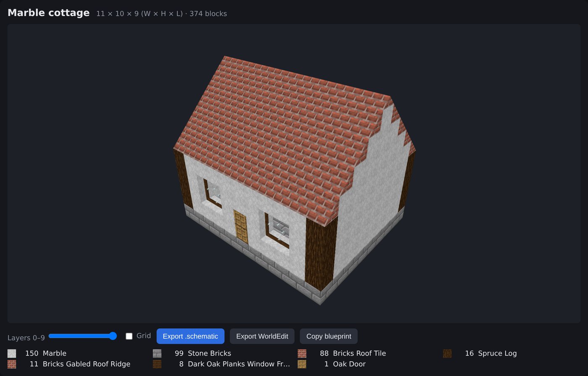Click the Window Frame count "8"
588x376 pixels.
[x=181, y=364]
